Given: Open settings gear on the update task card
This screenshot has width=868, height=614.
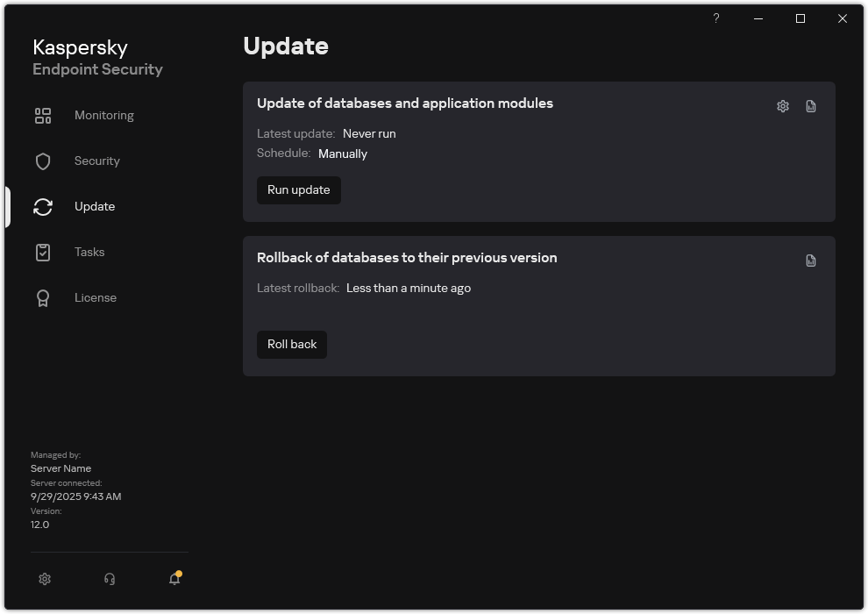Looking at the screenshot, I should pyautogui.click(x=781, y=105).
